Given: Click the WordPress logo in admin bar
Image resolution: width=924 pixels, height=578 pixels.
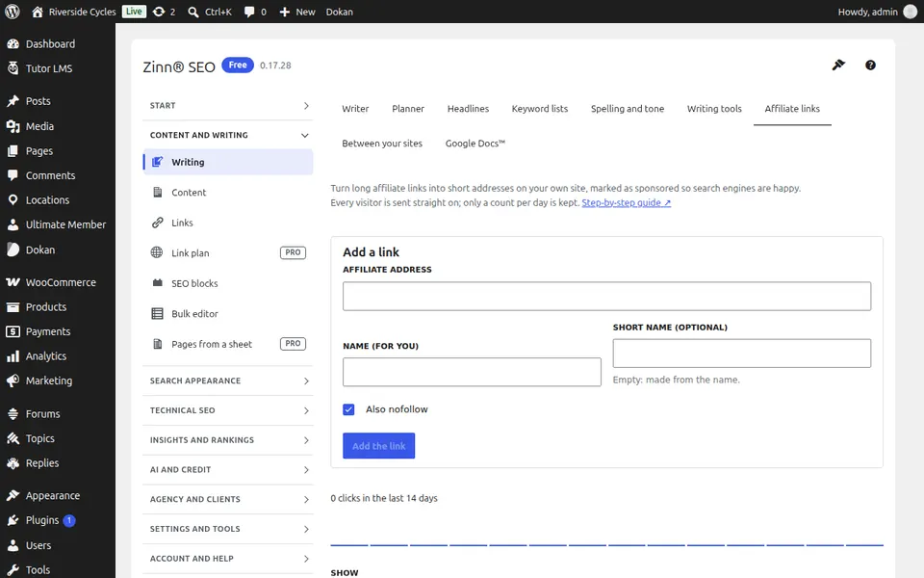Looking at the screenshot, I should click(x=12, y=12).
